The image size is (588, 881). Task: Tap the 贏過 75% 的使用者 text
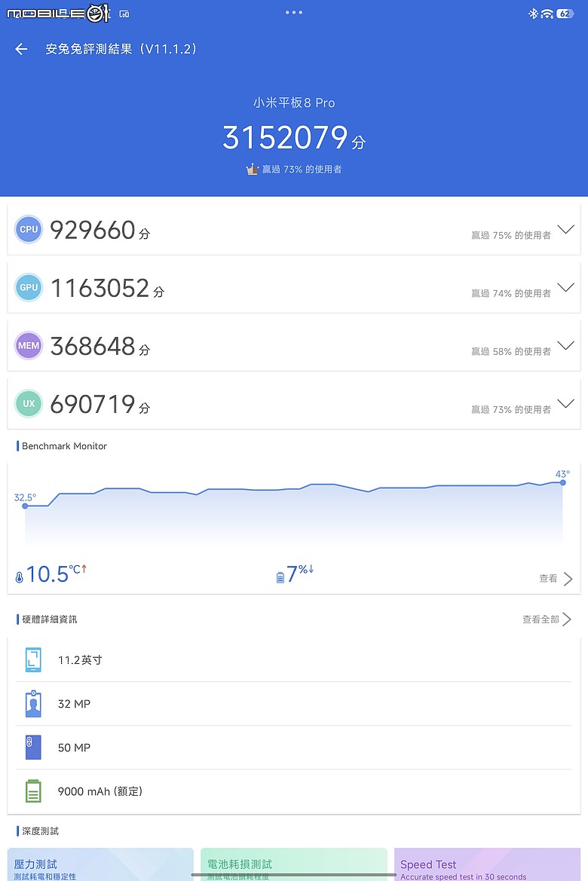pyautogui.click(x=511, y=235)
